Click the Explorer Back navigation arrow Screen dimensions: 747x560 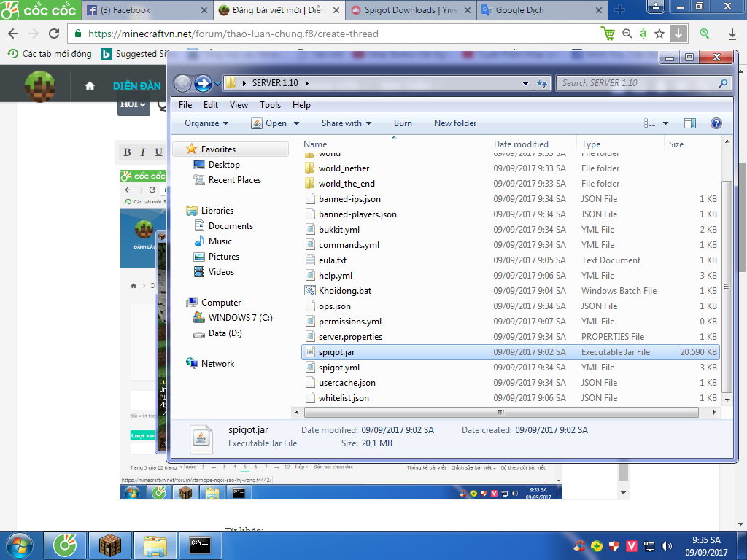tap(182, 83)
